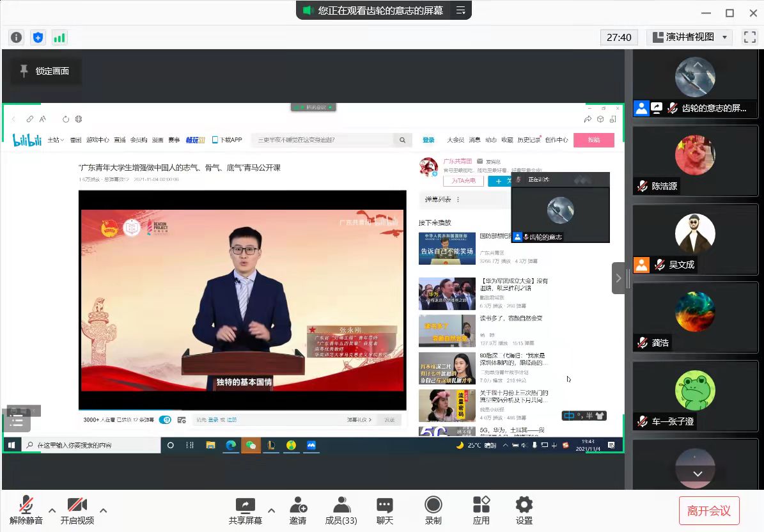This screenshot has width=764, height=532.
Task: Click the globe icon in browser toolbar
Action: (x=79, y=119)
